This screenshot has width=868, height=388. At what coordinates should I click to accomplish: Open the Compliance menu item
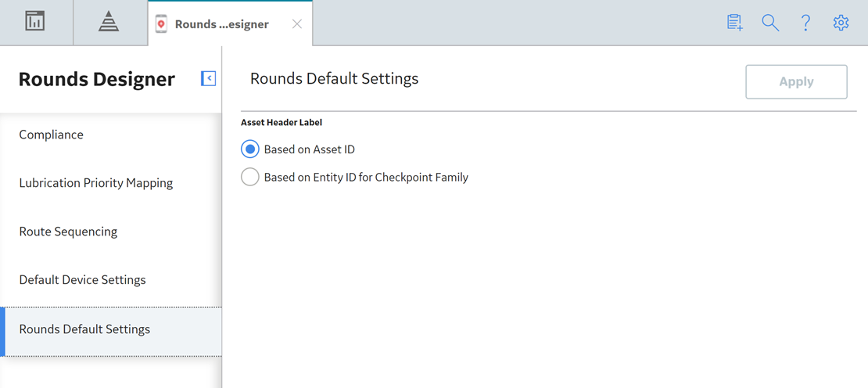[x=111, y=135]
